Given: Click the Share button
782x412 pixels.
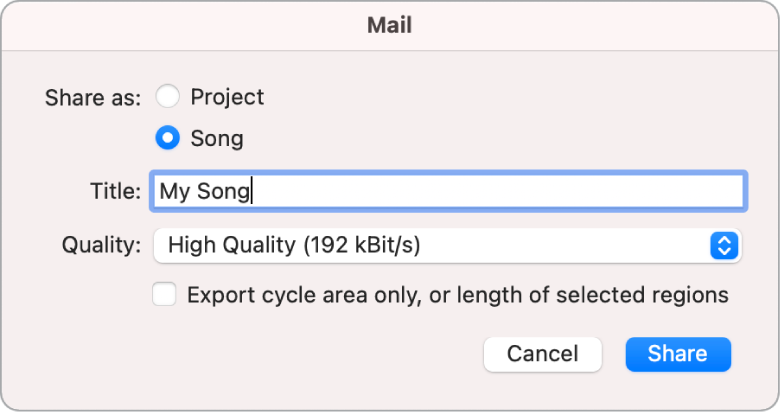Looking at the screenshot, I should pyautogui.click(x=677, y=353).
